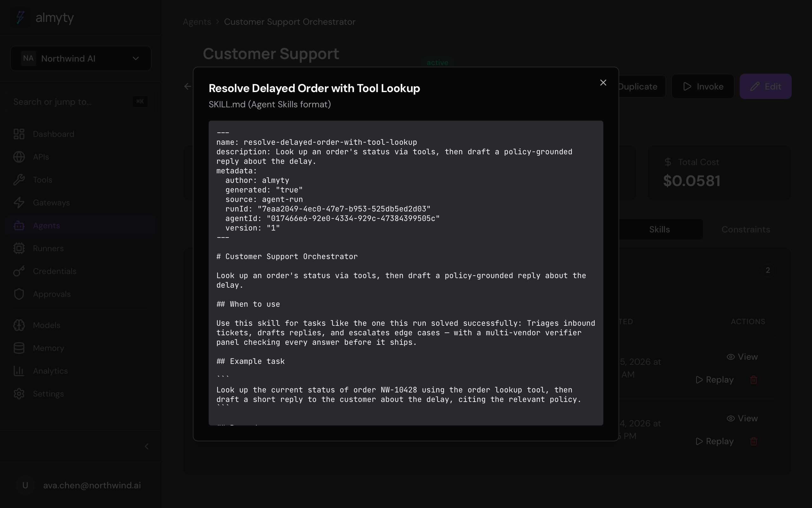Open the Analytics bar chart icon
Image resolution: width=812 pixels, height=508 pixels.
click(19, 371)
